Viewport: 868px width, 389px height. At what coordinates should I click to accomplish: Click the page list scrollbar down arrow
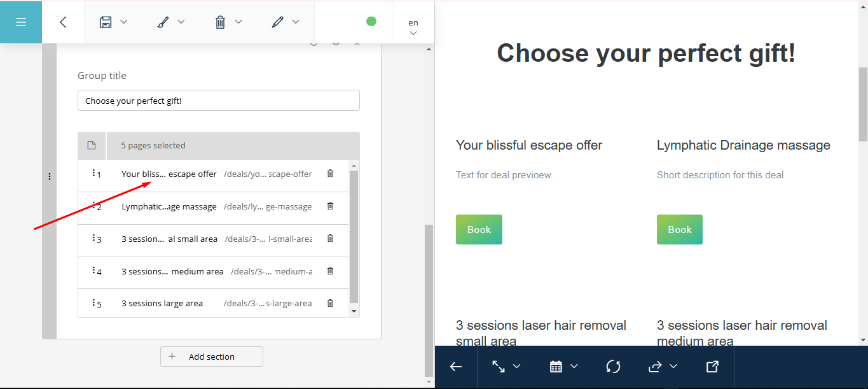point(354,311)
